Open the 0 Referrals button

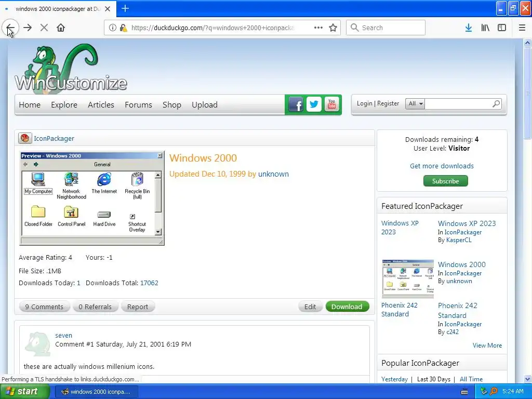click(95, 307)
